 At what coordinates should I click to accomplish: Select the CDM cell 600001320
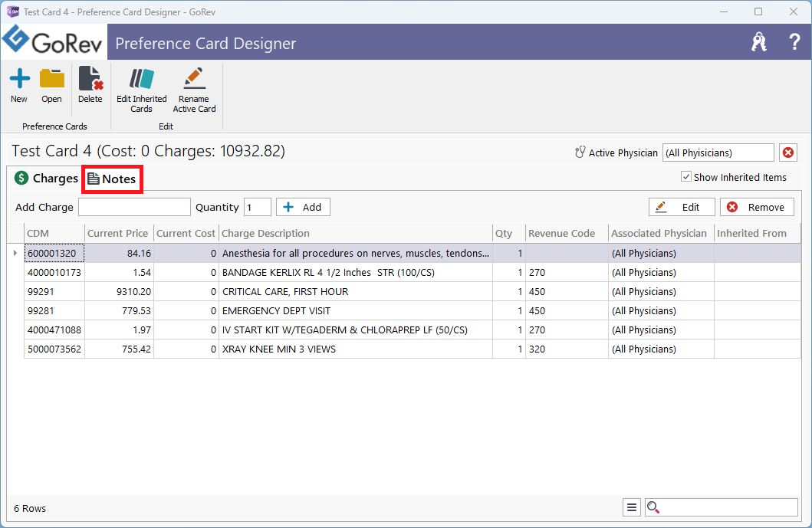(x=54, y=253)
